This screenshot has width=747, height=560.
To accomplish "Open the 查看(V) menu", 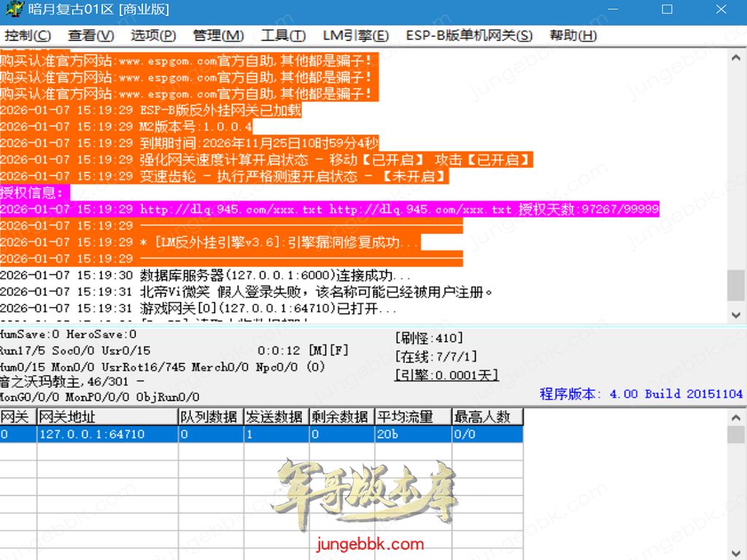I will (x=91, y=36).
